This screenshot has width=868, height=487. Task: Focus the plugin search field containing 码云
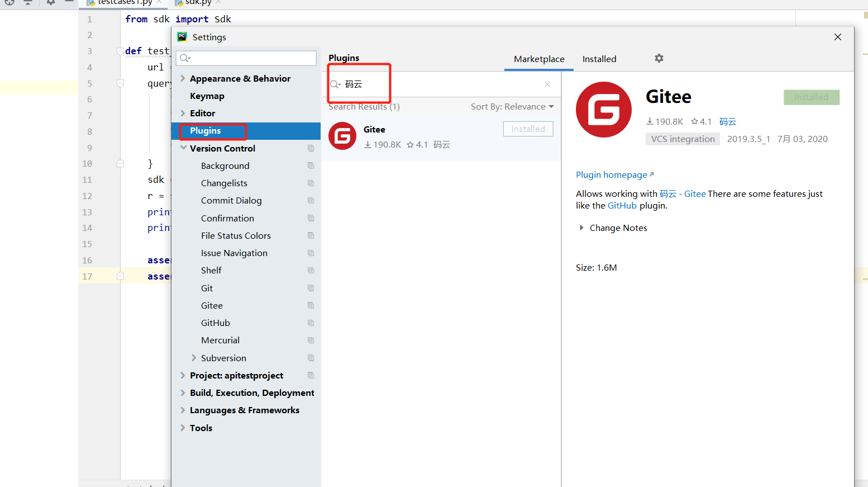point(441,84)
